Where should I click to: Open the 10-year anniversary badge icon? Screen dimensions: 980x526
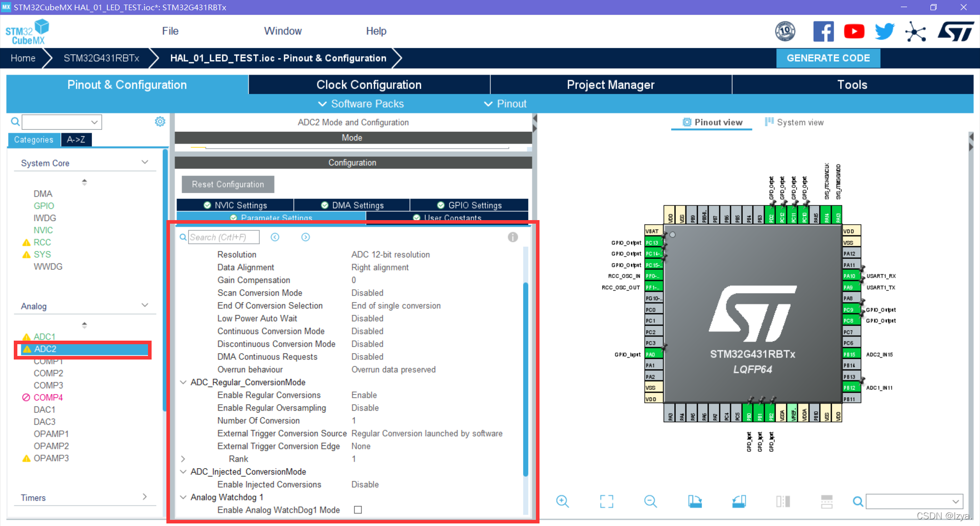pos(785,31)
